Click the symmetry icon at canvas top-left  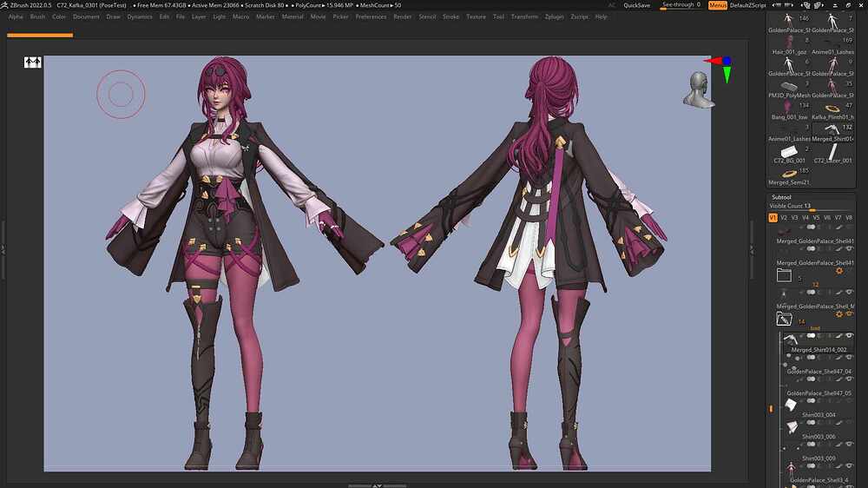pyautogui.click(x=33, y=63)
